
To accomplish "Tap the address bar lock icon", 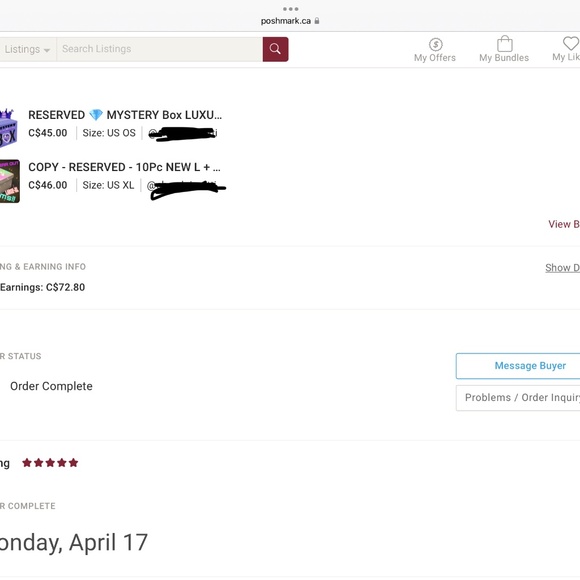I will [x=317, y=21].
